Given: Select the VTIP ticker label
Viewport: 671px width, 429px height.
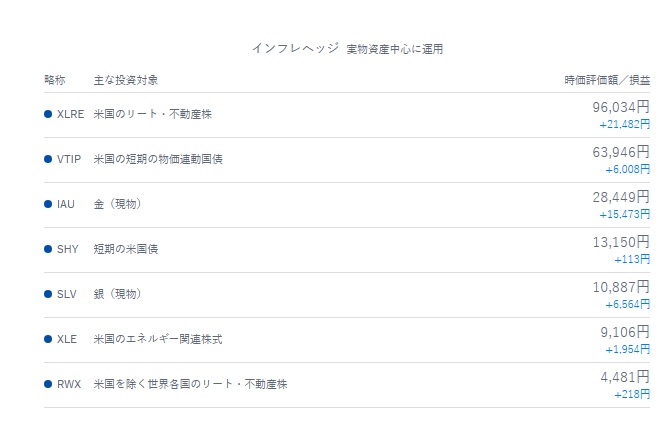Looking at the screenshot, I should click(x=70, y=159).
